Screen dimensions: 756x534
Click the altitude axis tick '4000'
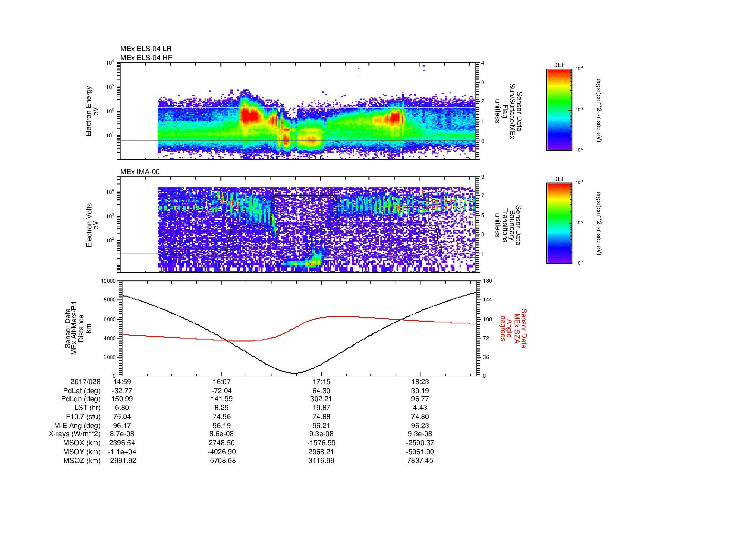pyautogui.click(x=110, y=338)
